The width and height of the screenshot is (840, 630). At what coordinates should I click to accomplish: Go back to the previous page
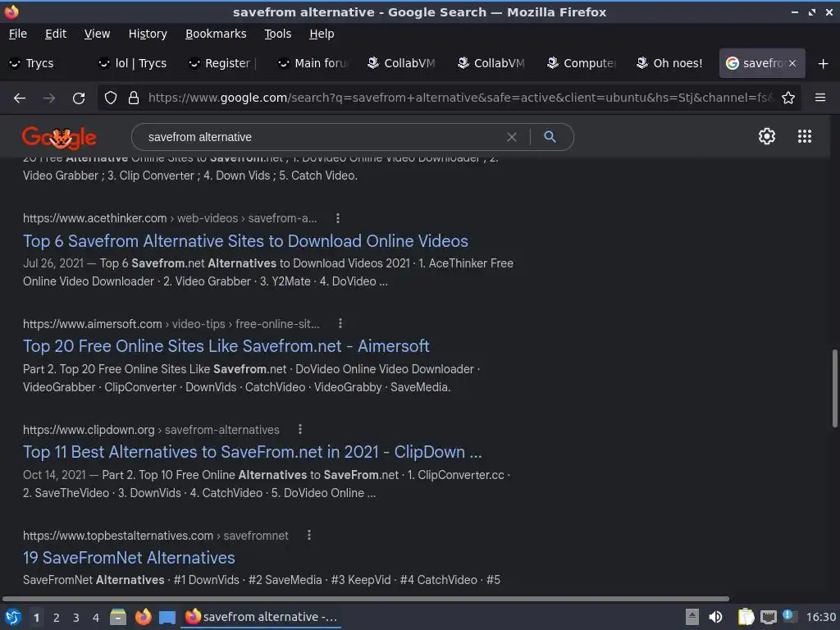[20, 98]
